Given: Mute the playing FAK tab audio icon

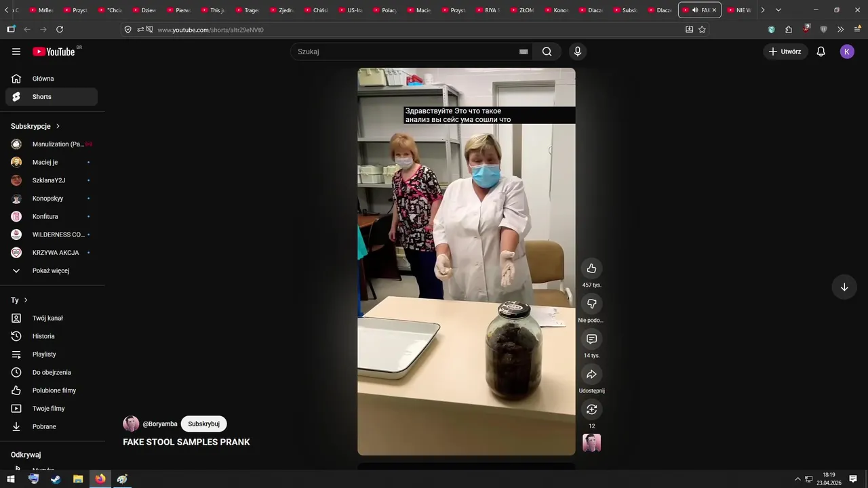Looking at the screenshot, I should pyautogui.click(x=695, y=10).
